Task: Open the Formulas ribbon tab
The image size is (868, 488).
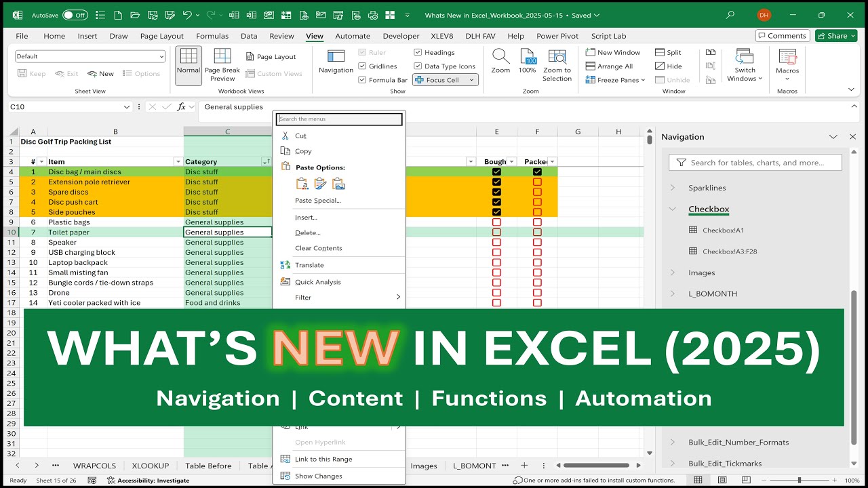Action: click(212, 36)
